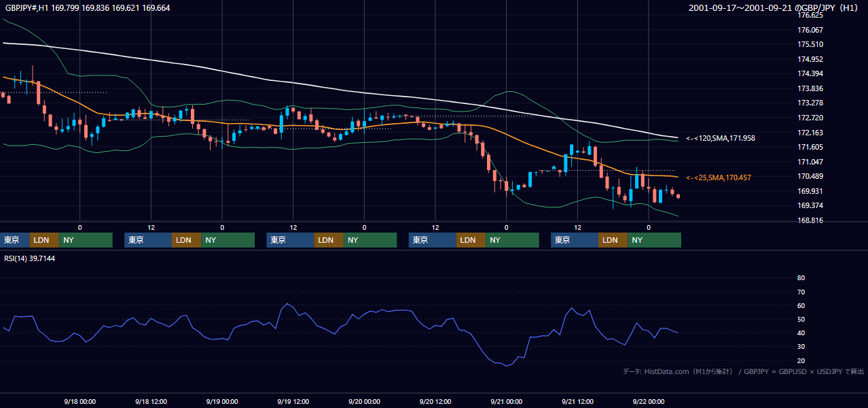Click the leftmost 東京 session block
The width and height of the screenshot is (868, 408).
click(15, 240)
